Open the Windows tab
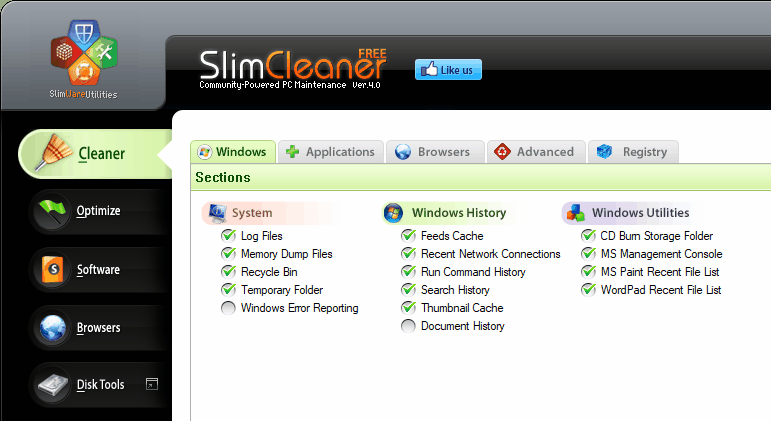This screenshot has height=421, width=771. click(233, 152)
